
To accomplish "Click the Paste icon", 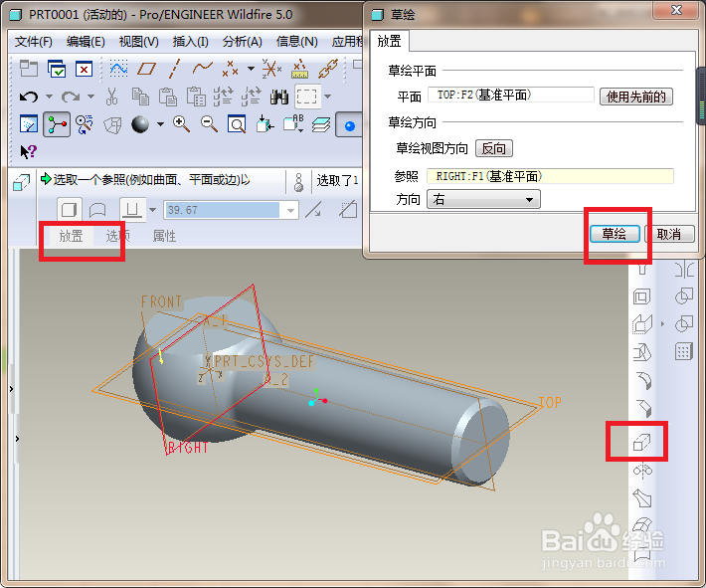I will click(167, 97).
